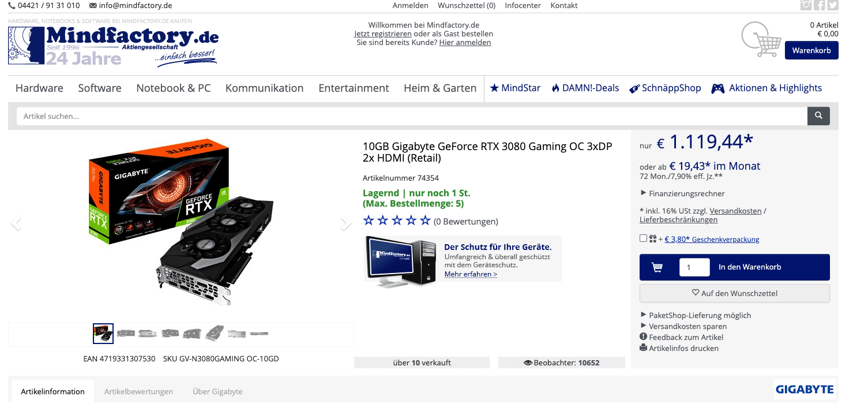Screen dimensions: 868x411
Task: Switch to the Artikelbewertungen tab
Action: click(138, 391)
